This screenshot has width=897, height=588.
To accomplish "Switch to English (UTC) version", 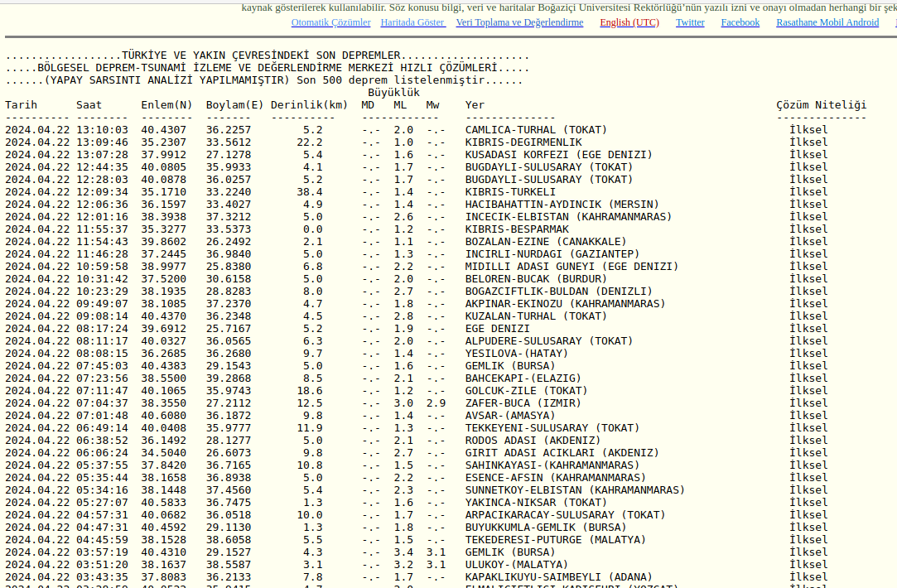I will [x=629, y=22].
